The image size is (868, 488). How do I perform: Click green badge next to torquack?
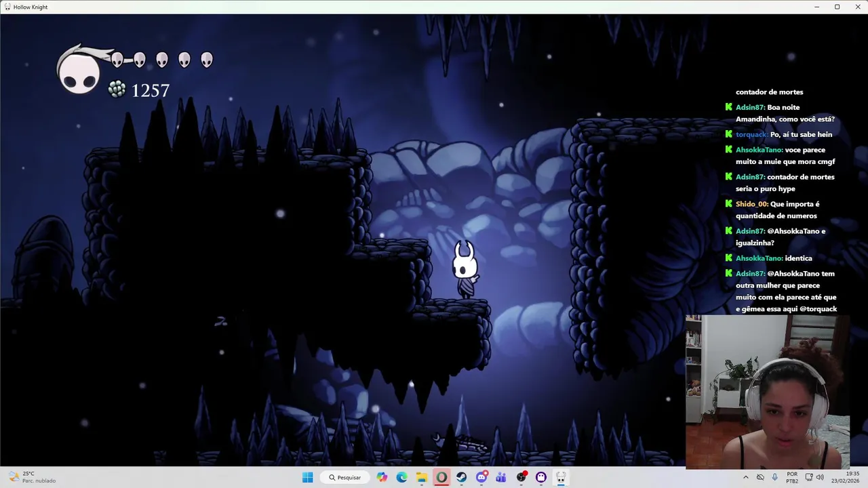(x=729, y=134)
